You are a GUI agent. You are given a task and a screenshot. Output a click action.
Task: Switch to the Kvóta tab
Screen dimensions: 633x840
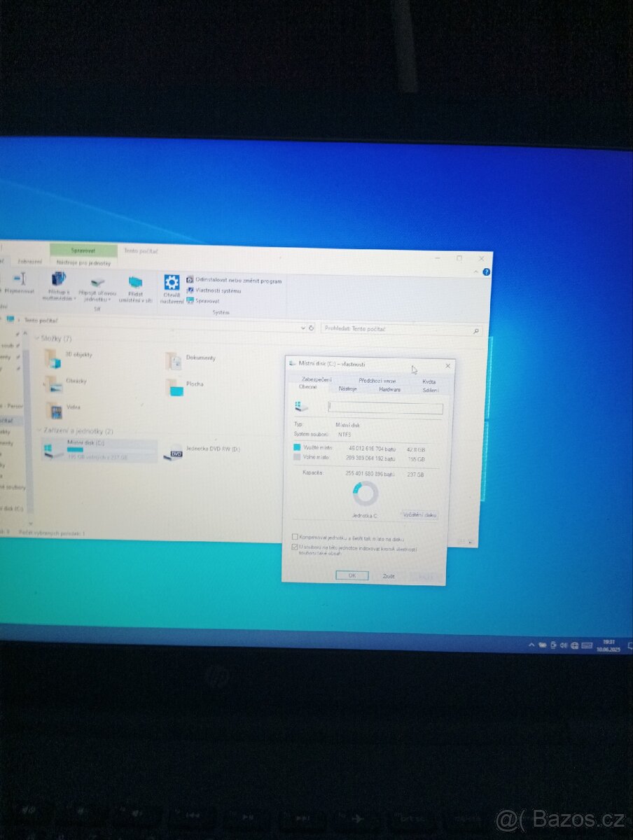(x=429, y=381)
